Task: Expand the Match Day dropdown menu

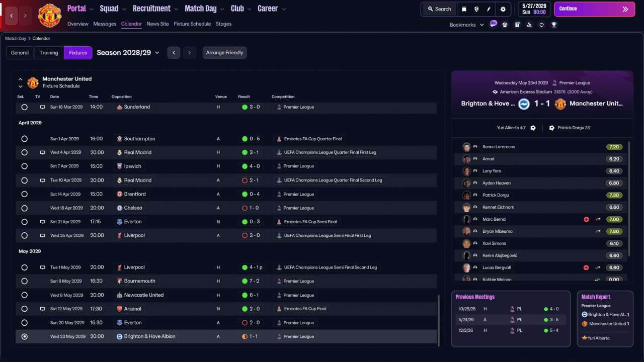Action: [205, 9]
